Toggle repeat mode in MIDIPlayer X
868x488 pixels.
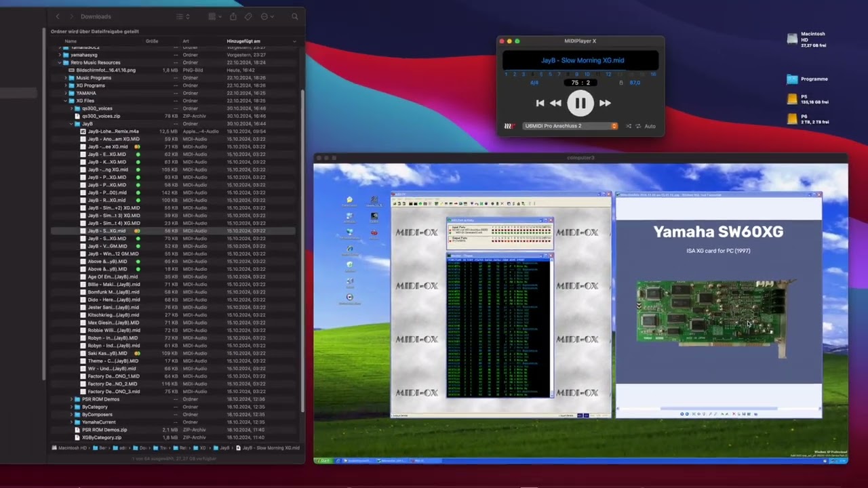point(637,126)
